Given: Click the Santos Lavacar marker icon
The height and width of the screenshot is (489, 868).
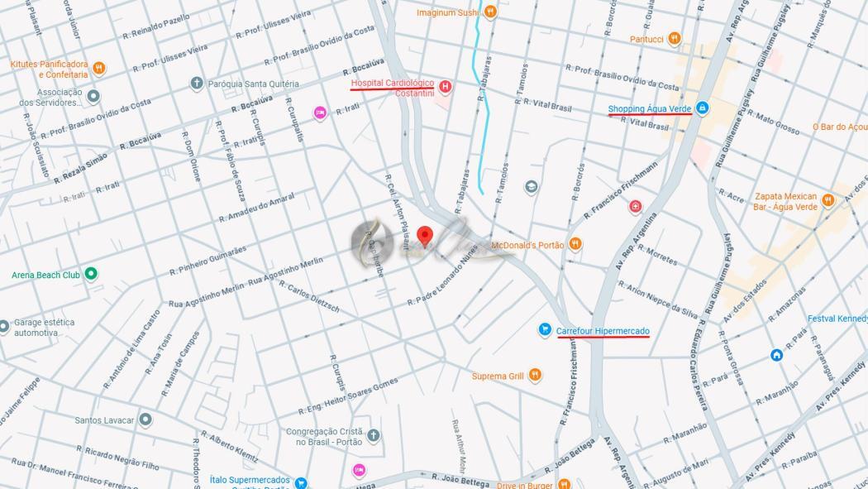Looking at the screenshot, I should pyautogui.click(x=145, y=419).
